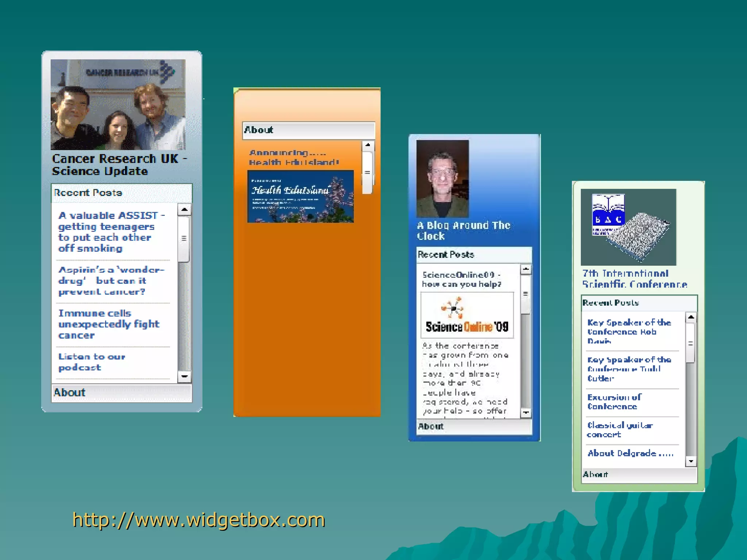Click the scrollbar thumb in orange widget
The image size is (747, 560).
(367, 172)
